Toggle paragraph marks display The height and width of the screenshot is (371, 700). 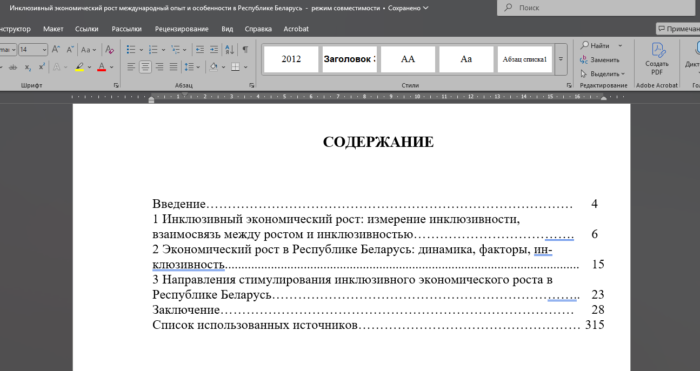245,49
